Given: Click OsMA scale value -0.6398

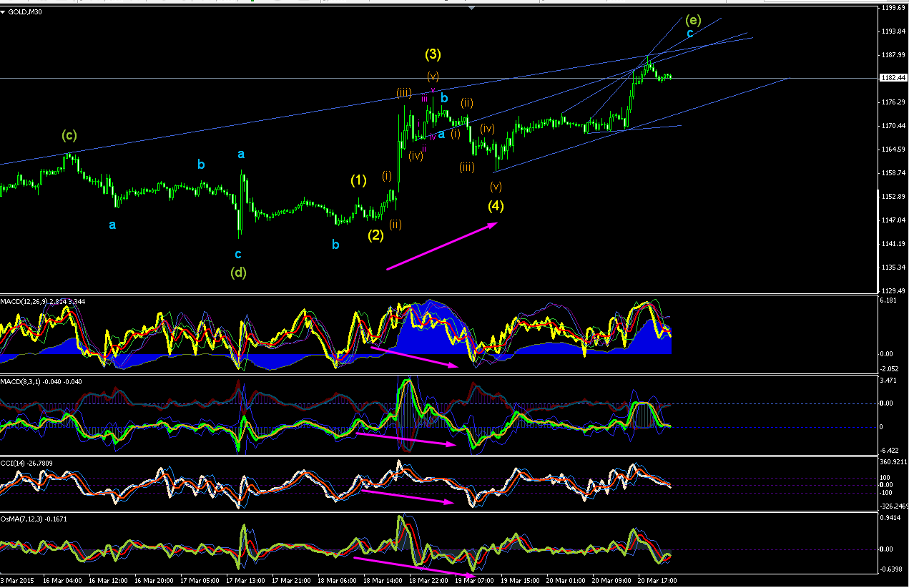Looking at the screenshot, I should click(x=891, y=569).
